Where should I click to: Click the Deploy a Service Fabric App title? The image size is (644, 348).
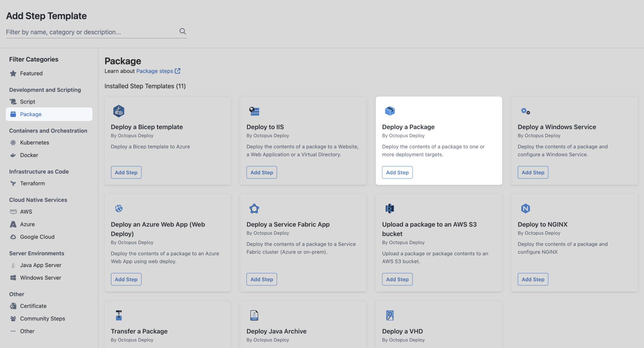(x=288, y=224)
